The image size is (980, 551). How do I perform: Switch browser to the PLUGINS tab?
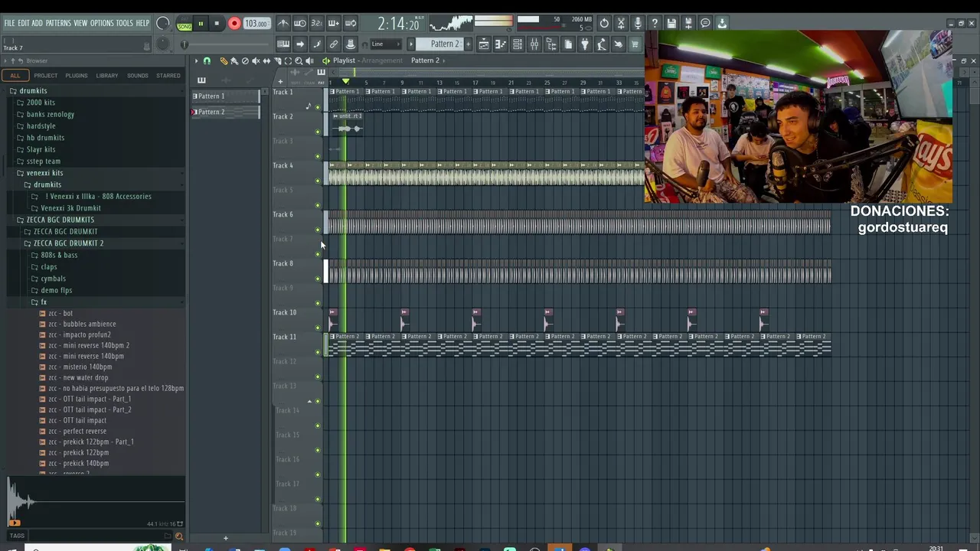point(77,75)
